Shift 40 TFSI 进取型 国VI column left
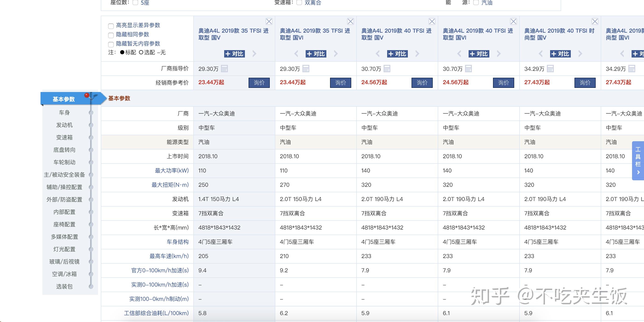This screenshot has height=322, width=644. tap(459, 54)
